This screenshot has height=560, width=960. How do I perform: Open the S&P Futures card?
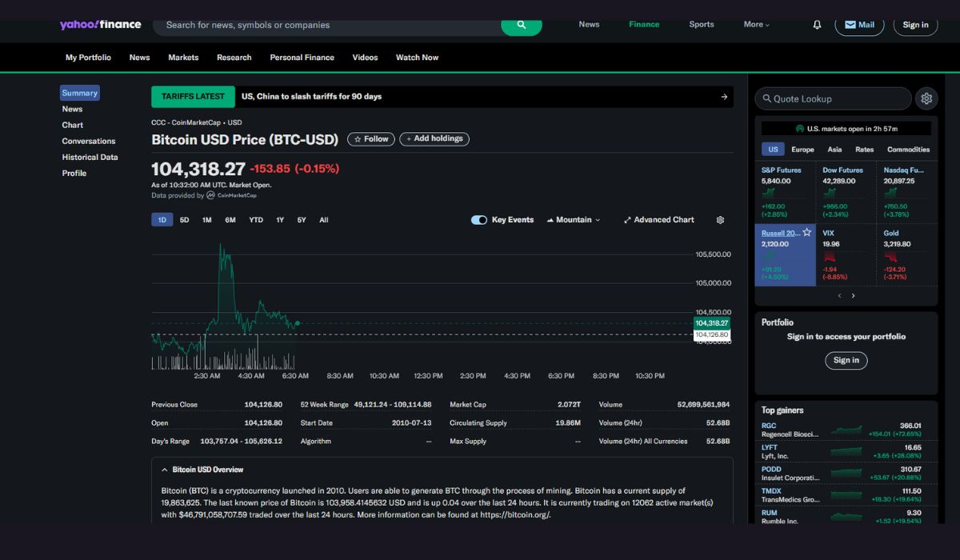point(786,193)
